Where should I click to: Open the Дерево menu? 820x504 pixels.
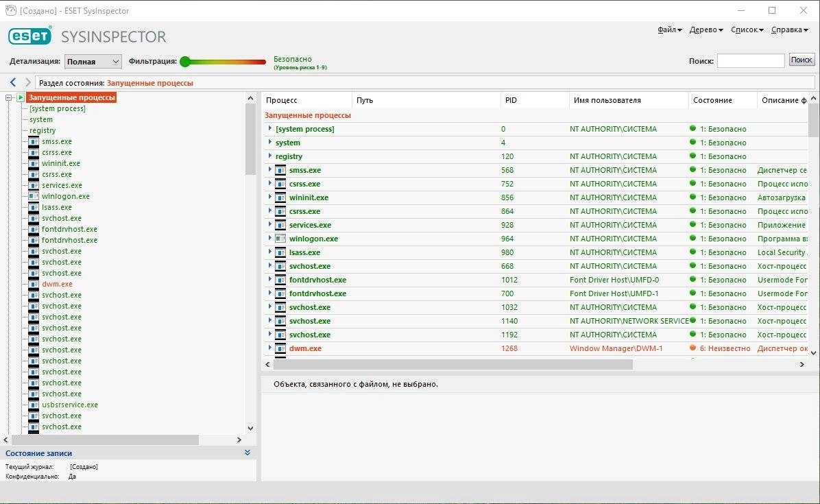click(x=706, y=29)
